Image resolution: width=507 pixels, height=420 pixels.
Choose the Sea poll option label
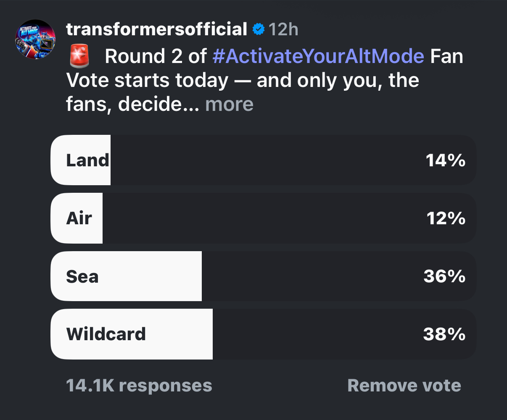click(82, 276)
